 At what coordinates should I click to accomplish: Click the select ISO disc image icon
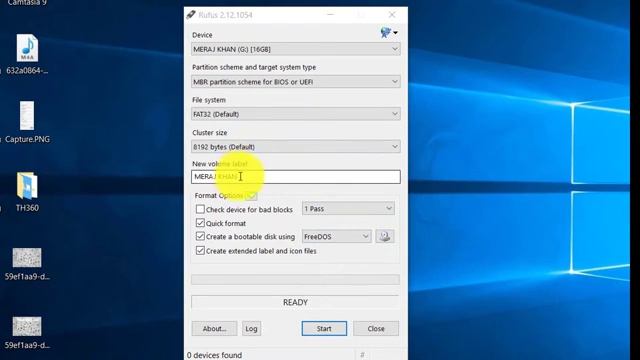pos(384,236)
